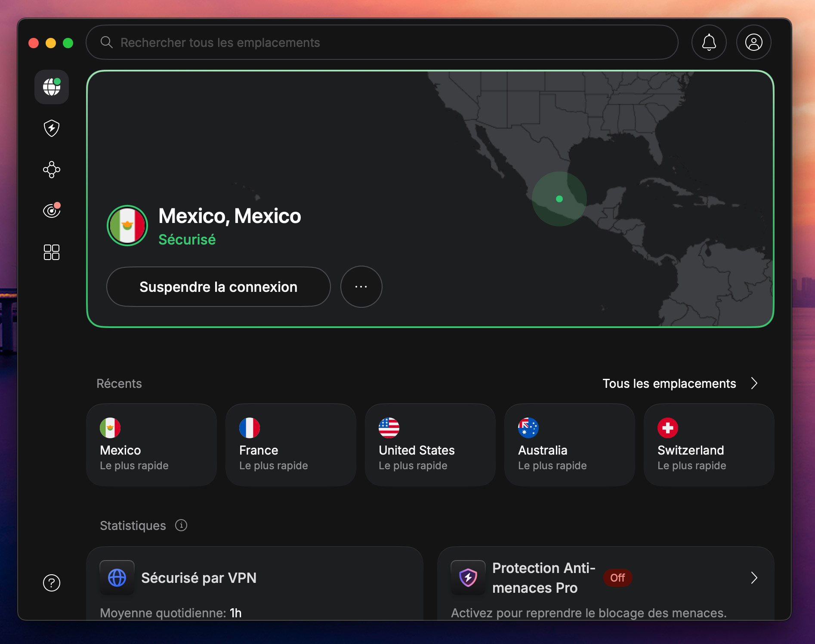Click the Statistiques heading
Screen dimensions: 815x644
[x=133, y=526]
